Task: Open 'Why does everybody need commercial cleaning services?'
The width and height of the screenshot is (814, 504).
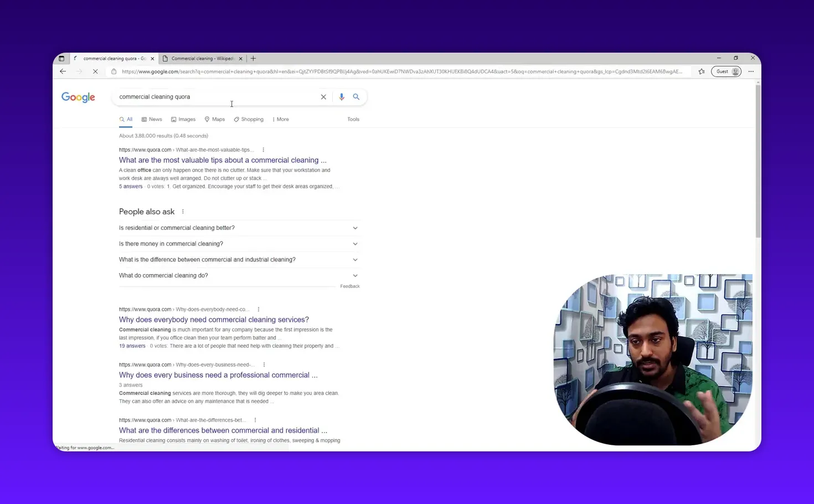Action: pos(214,320)
